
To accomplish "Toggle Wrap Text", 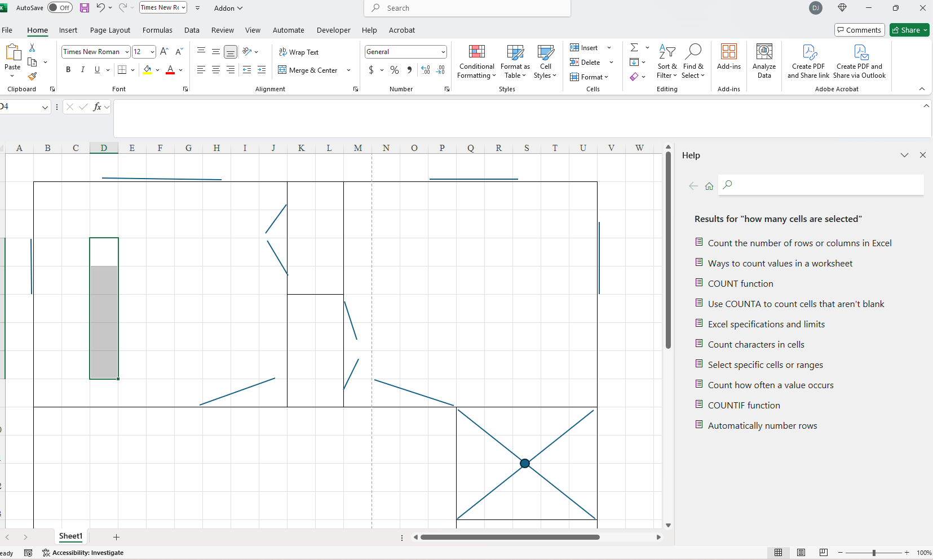I will (x=299, y=52).
